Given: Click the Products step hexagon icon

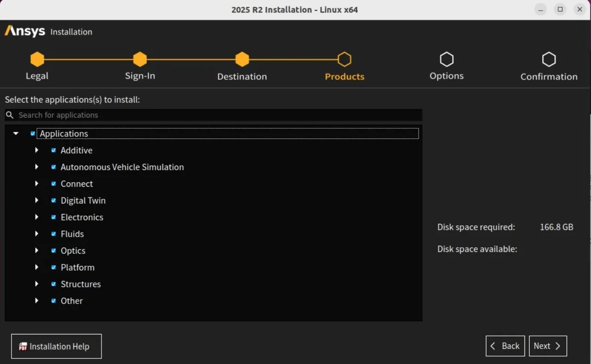Looking at the screenshot, I should click(x=345, y=59).
